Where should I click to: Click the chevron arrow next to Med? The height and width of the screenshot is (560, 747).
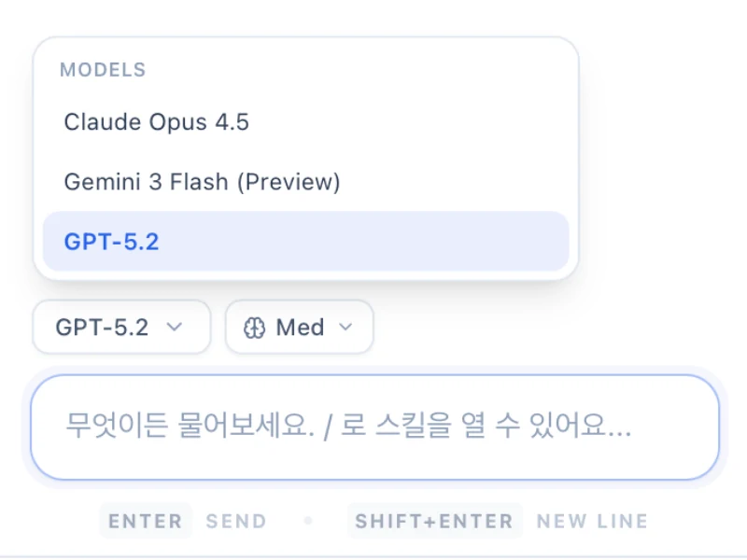pos(345,328)
